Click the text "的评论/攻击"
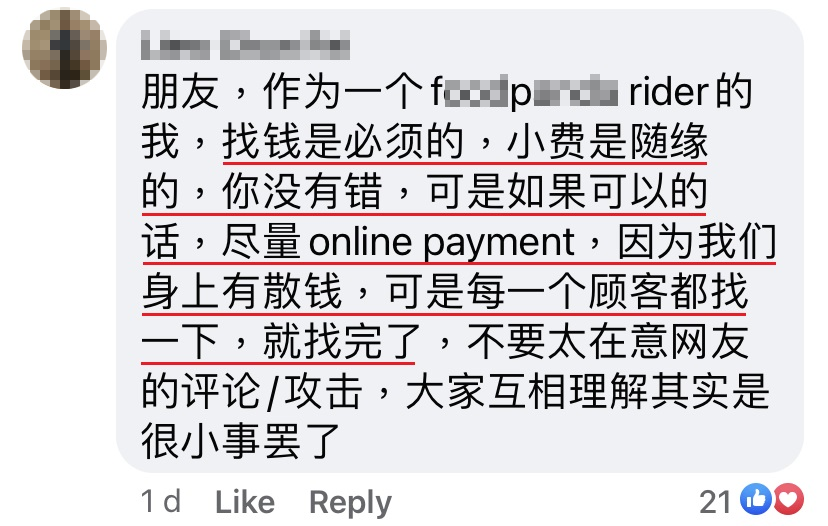The height and width of the screenshot is (526, 828). [x=252, y=392]
